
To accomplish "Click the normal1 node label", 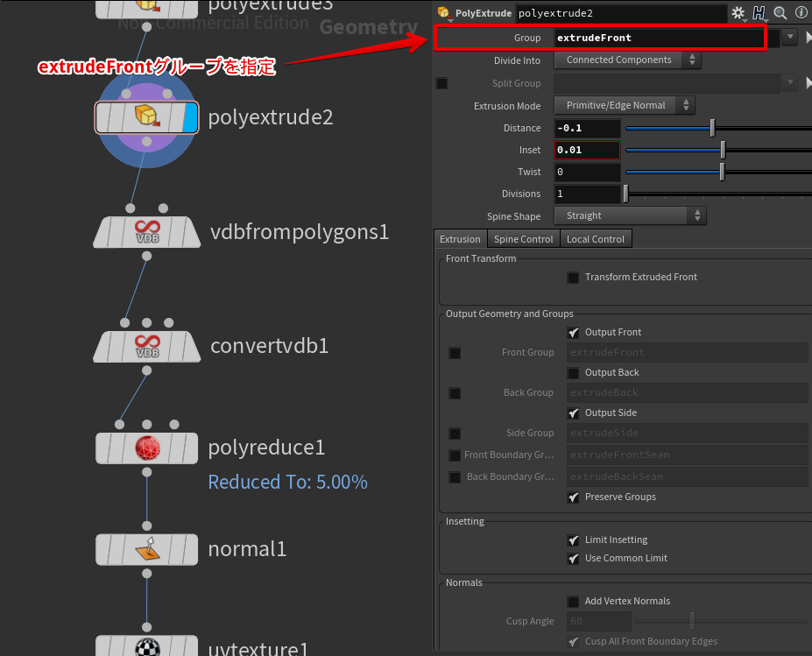I will point(247,549).
